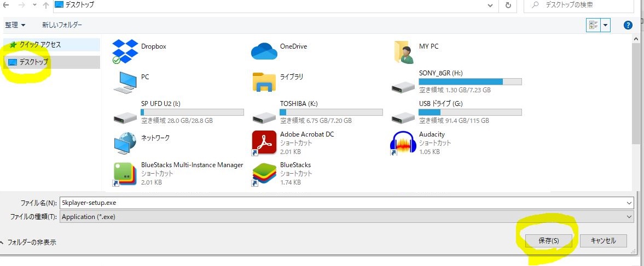Expand the address bar history dropdown
The width and height of the screenshot is (644, 266).
[x=491, y=5]
